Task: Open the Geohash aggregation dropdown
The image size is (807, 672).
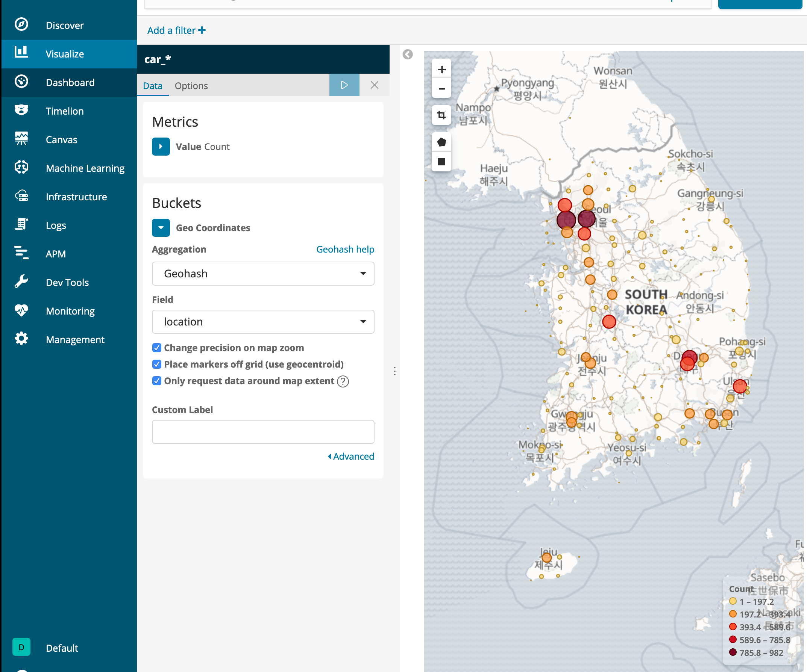Action: tap(263, 273)
